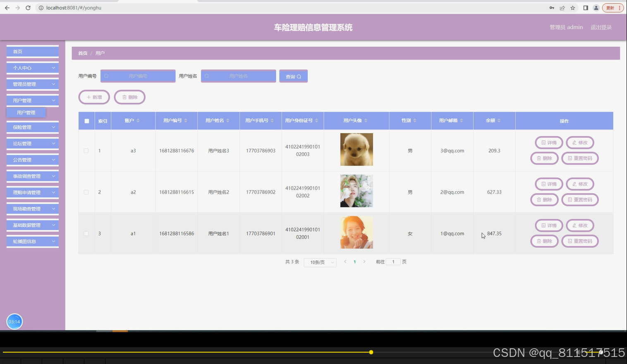Open 首页 in the sidebar

point(33,52)
